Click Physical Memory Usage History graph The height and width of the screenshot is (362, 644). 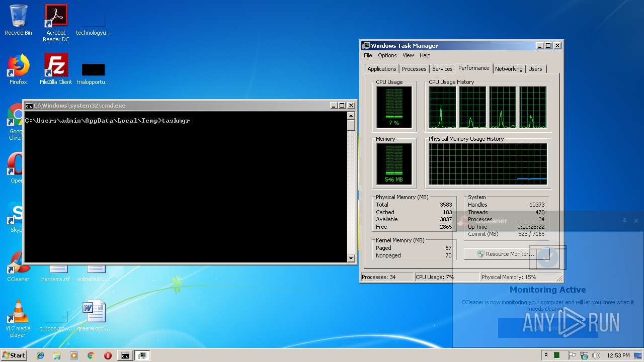(488, 163)
